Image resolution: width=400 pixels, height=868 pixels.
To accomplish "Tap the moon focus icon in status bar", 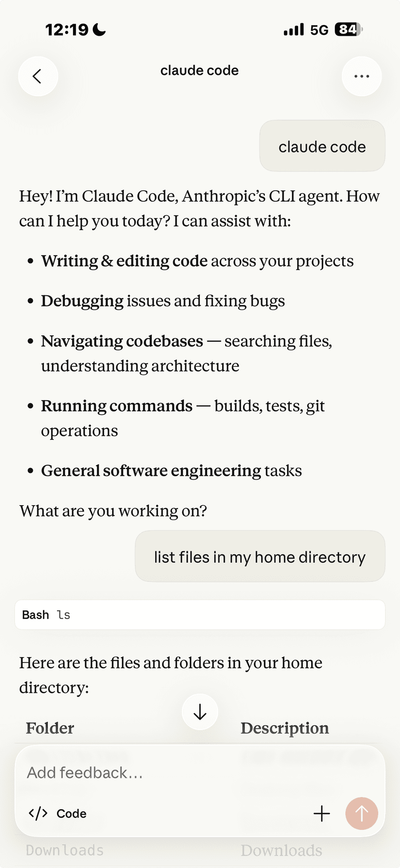I will (x=100, y=30).
